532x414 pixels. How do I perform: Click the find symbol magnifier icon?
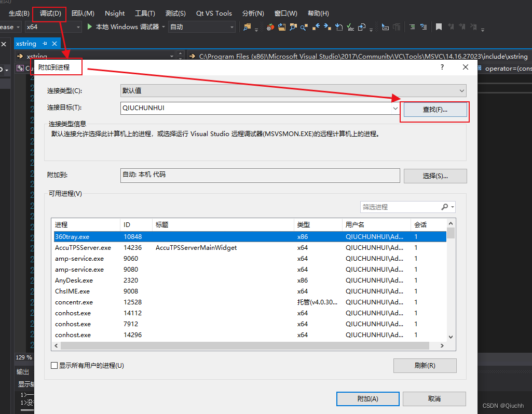pos(293,27)
